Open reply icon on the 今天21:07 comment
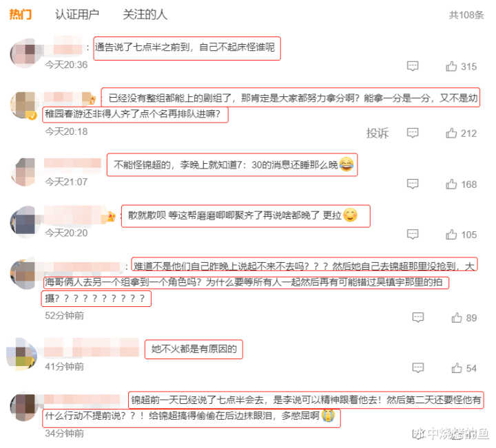 (x=413, y=184)
